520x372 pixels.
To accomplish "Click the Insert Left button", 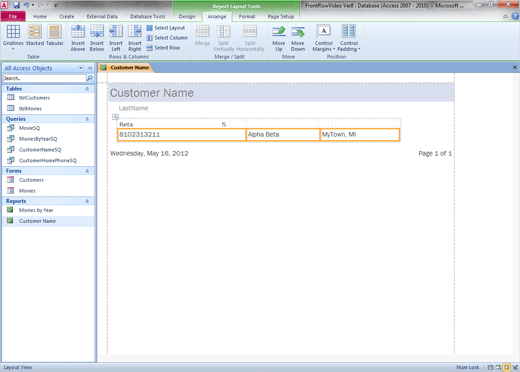I will (x=116, y=38).
